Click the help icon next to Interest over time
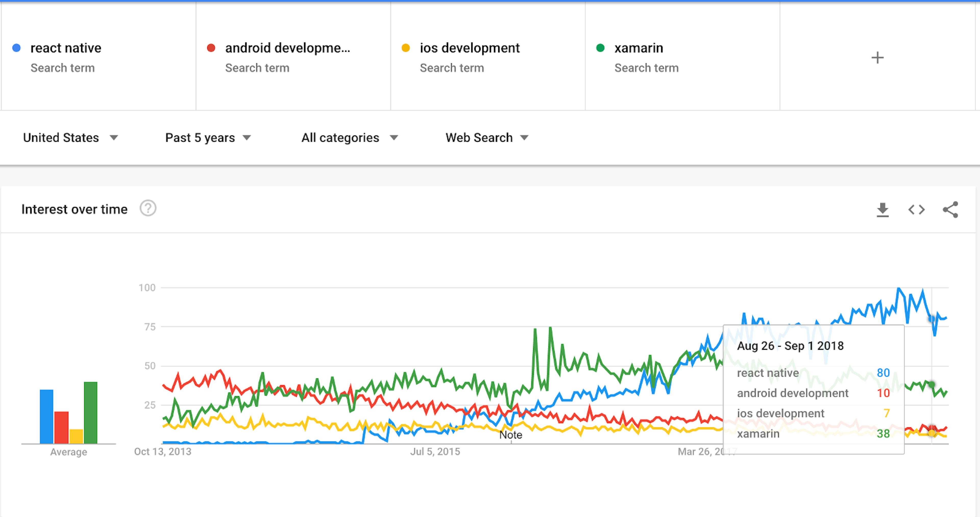Viewport: 980px width, 517px height. point(147,208)
